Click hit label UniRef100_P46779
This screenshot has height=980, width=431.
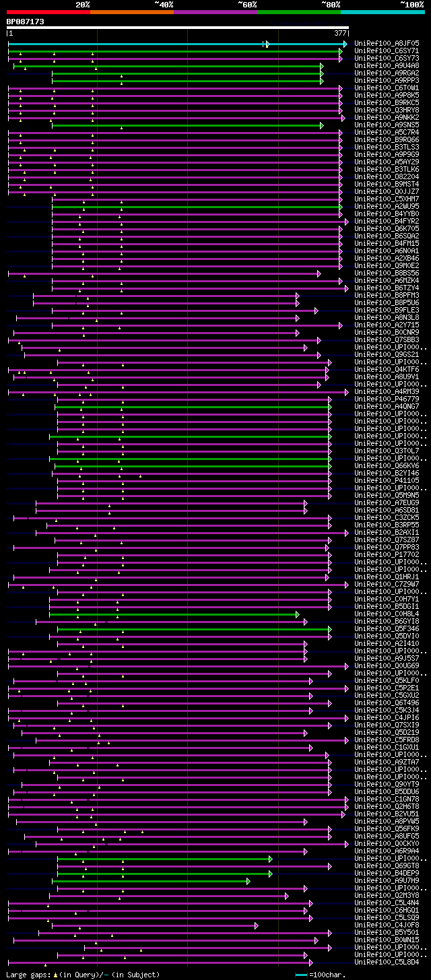tap(387, 399)
